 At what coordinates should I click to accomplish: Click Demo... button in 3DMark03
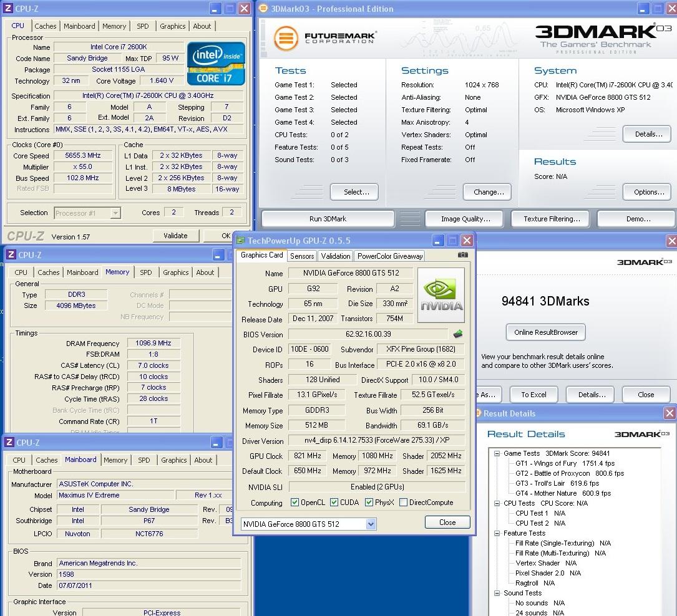pyautogui.click(x=637, y=219)
